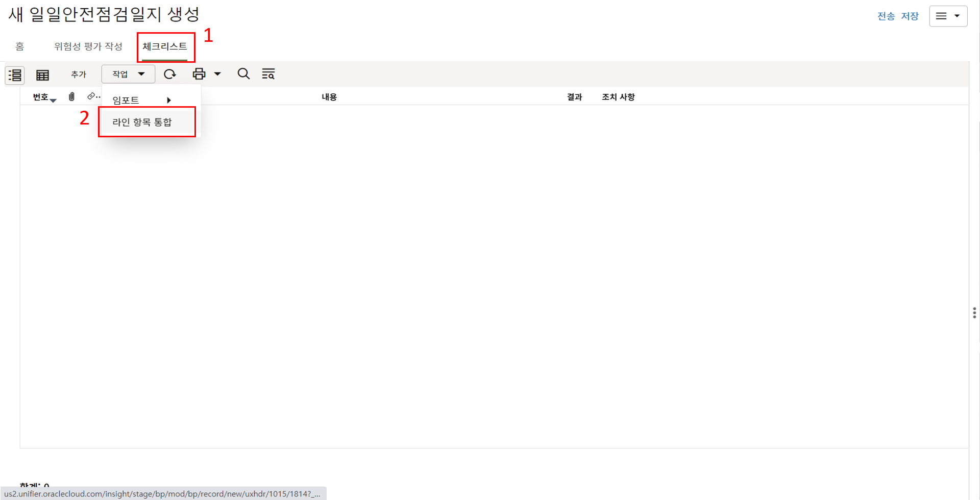Click the link column header icon
This screenshot has height=500, width=980.
(x=92, y=96)
